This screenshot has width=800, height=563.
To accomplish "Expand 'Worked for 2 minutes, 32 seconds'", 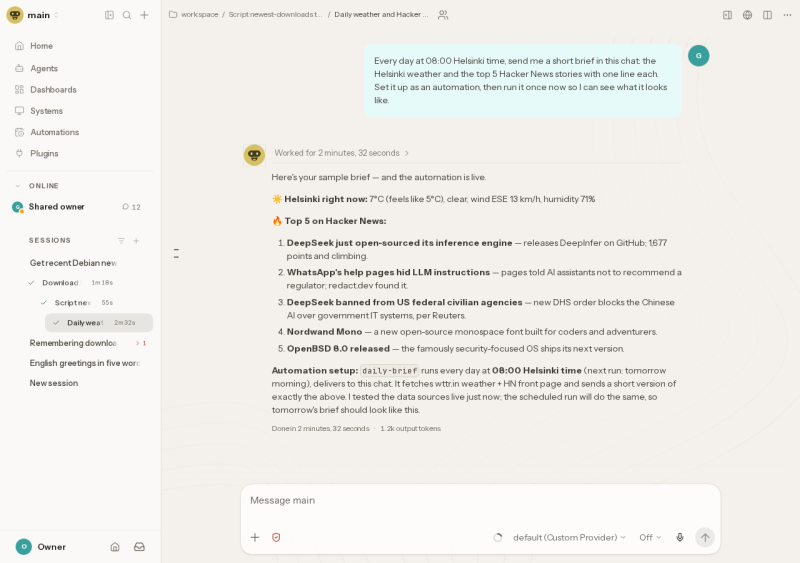I will pos(341,153).
